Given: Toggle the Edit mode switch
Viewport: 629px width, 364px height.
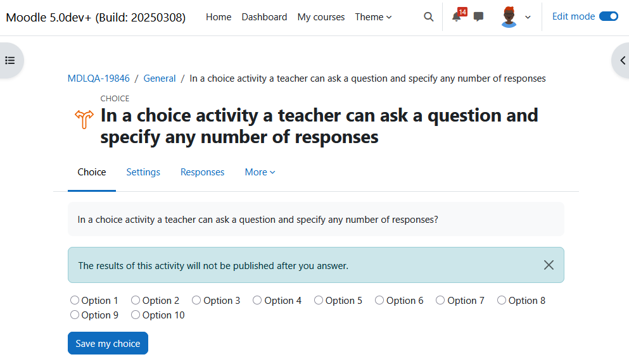Looking at the screenshot, I should [x=609, y=16].
